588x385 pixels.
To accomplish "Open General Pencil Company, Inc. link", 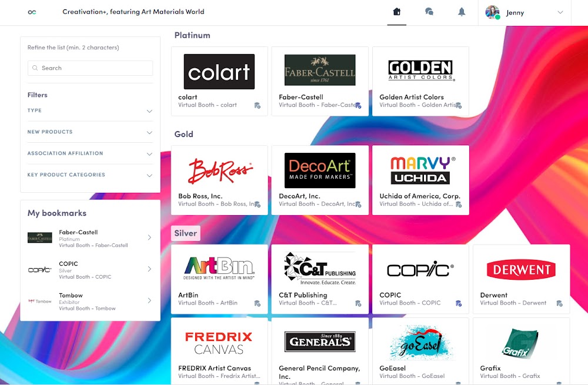I will tap(319, 372).
